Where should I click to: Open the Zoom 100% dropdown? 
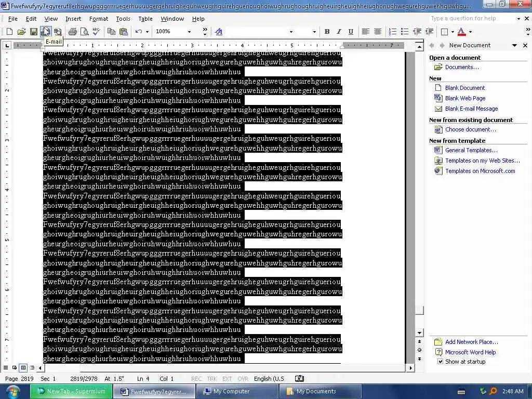click(189, 32)
